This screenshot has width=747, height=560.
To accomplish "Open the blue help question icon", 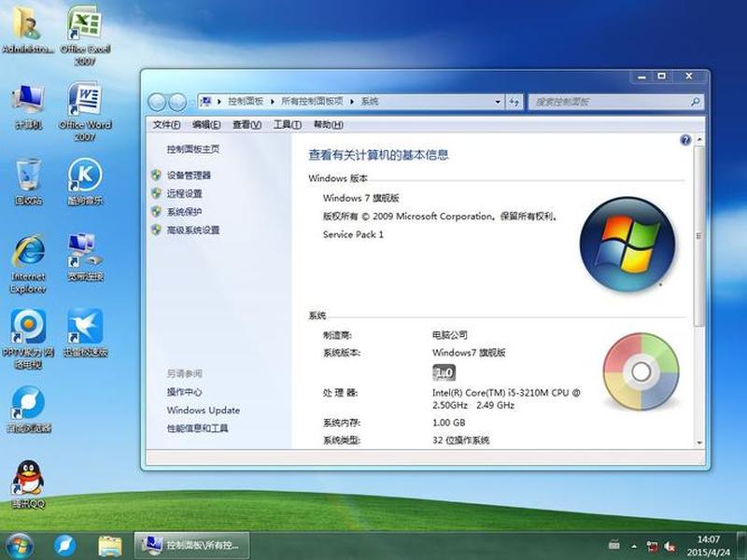I will pyautogui.click(x=685, y=140).
